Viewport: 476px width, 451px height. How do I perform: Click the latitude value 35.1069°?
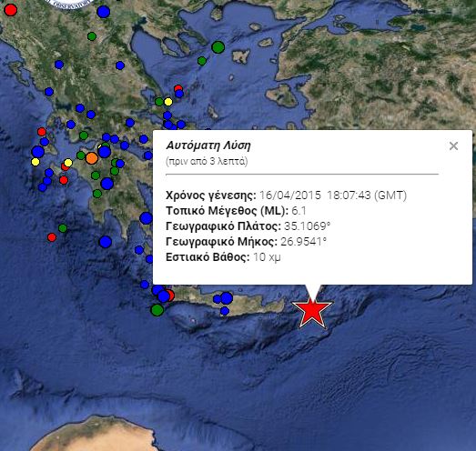pos(308,226)
